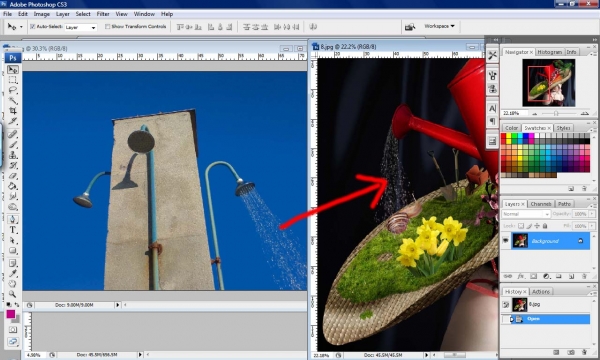This screenshot has height=360, width=600.
Task: Pick the red swatch in Swatches panel
Action: [x=504, y=136]
